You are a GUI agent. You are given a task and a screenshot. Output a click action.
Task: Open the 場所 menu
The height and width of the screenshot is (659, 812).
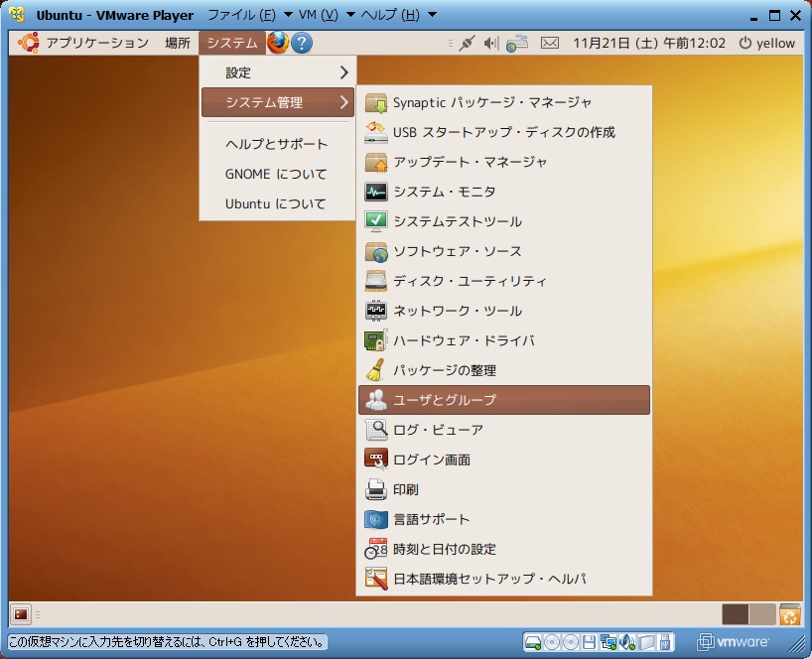point(178,43)
